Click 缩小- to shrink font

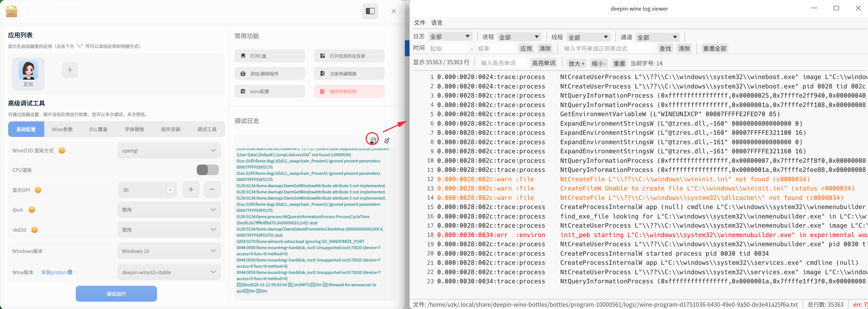[x=599, y=63]
